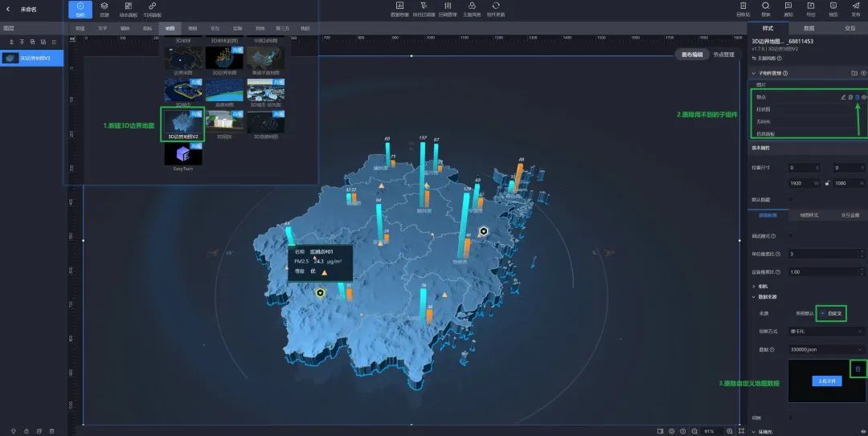Click the pencil edit icon on 散点 row
Image resolution: width=868 pixels, height=436 pixels.
(843, 97)
